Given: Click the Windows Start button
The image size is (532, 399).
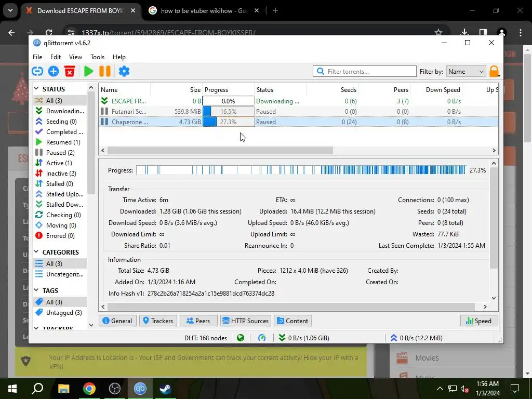Looking at the screenshot, I should point(12,389).
